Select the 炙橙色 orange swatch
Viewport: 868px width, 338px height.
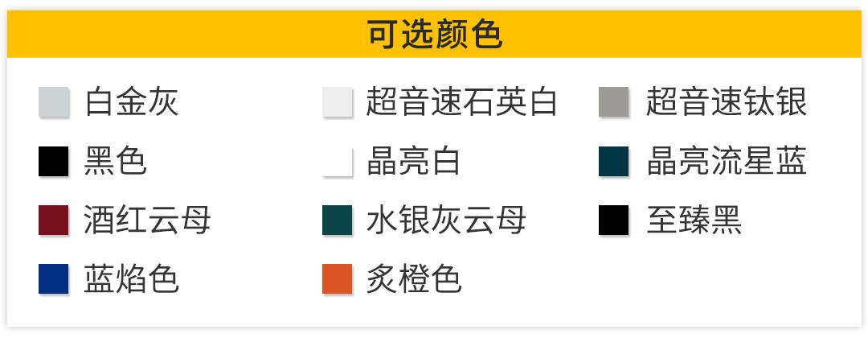click(338, 278)
